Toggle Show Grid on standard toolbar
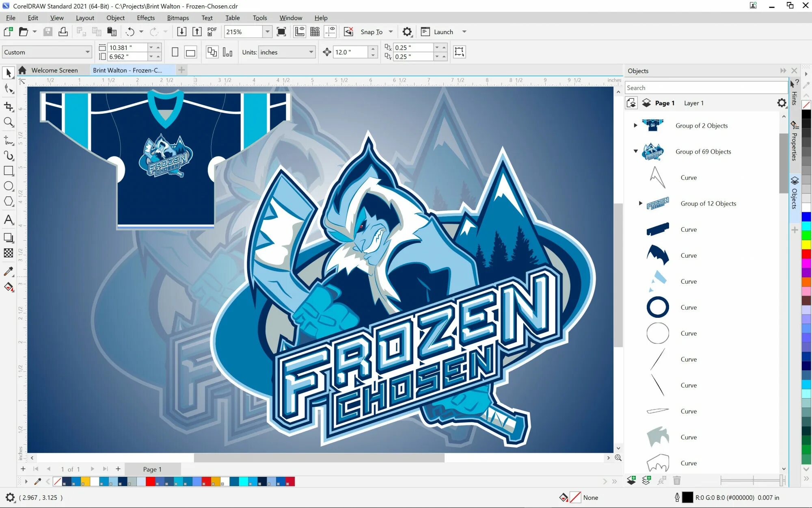Viewport: 812px width, 508px height. pyautogui.click(x=315, y=32)
